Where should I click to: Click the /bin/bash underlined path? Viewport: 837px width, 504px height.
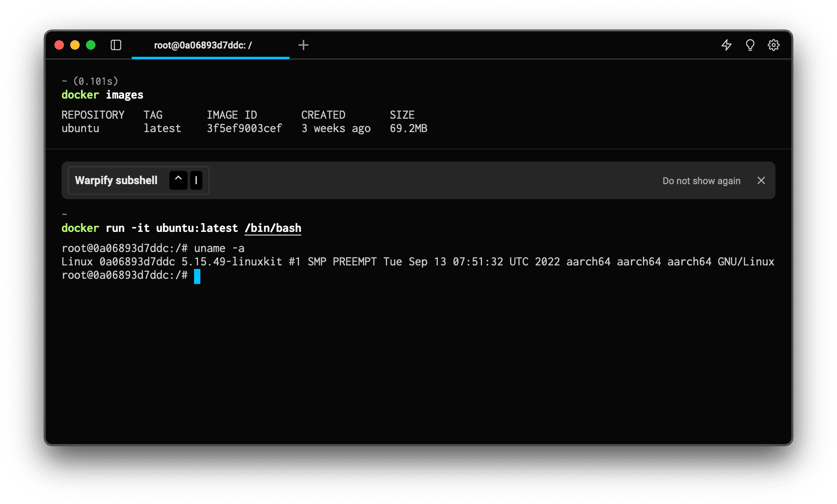tap(273, 228)
